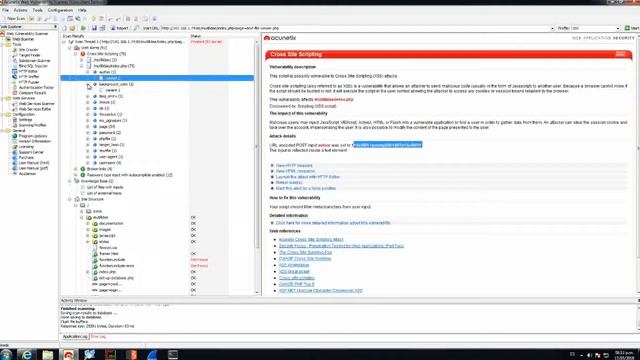
Task: Open the Configuration menu
Action: tap(60, 10)
